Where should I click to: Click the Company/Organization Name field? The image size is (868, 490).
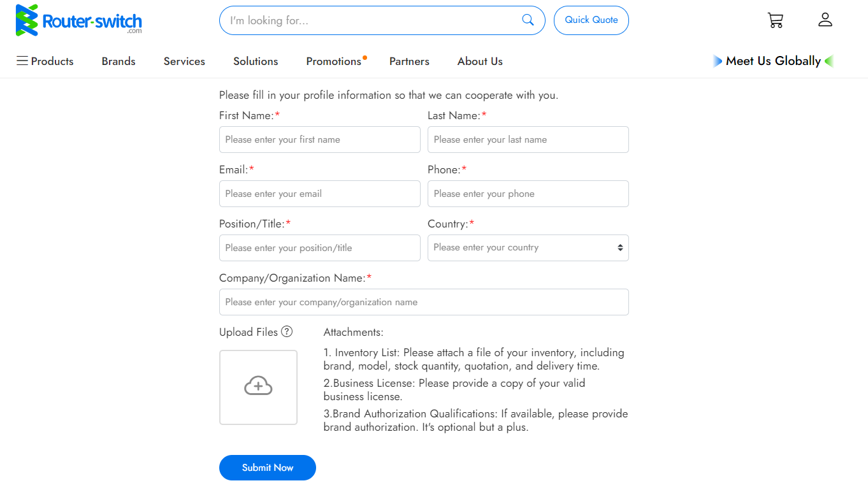tap(424, 302)
